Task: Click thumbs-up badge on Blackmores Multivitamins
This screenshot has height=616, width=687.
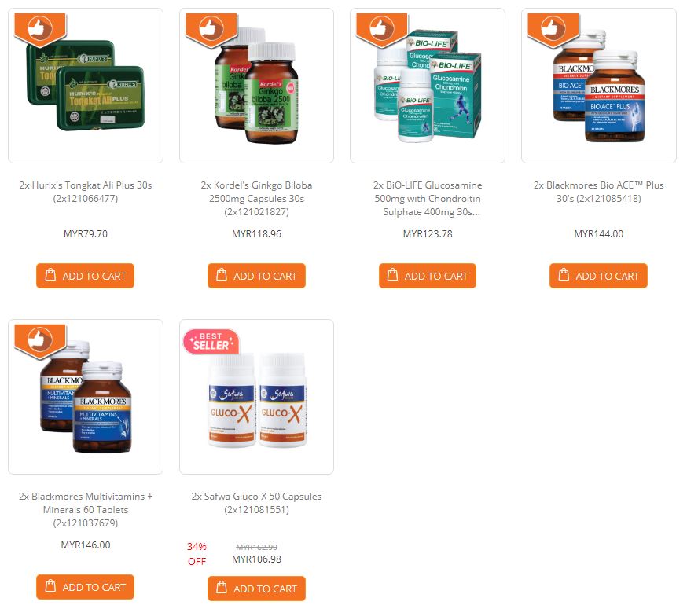Action: click(40, 341)
